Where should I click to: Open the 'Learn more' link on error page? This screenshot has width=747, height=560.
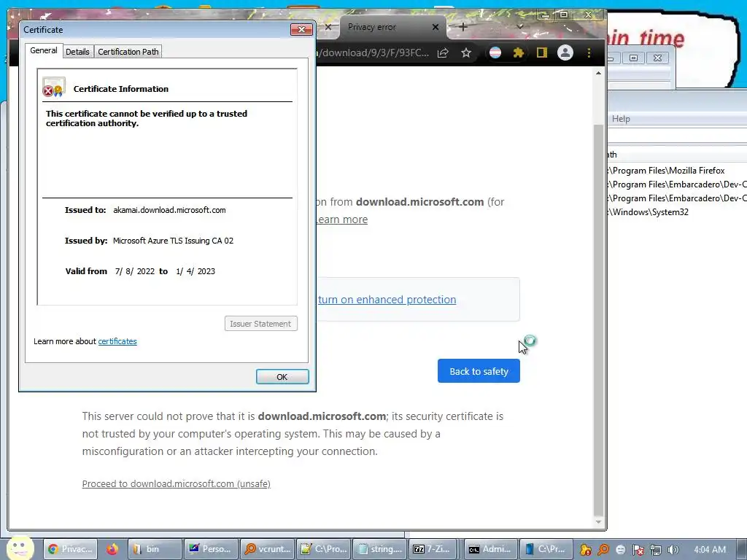(341, 219)
